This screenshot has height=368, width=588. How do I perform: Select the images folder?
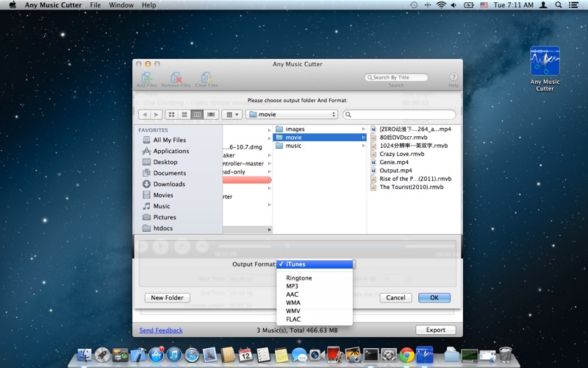[320, 130]
